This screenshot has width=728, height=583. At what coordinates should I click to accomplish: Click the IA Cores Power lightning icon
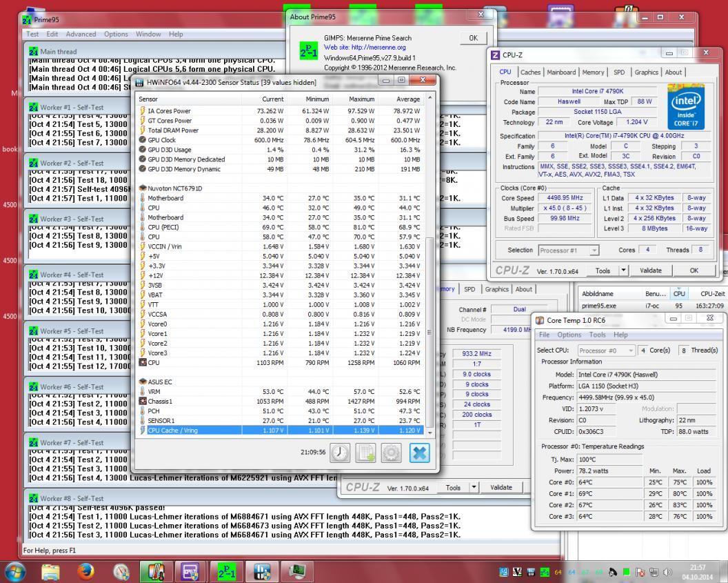(143, 111)
